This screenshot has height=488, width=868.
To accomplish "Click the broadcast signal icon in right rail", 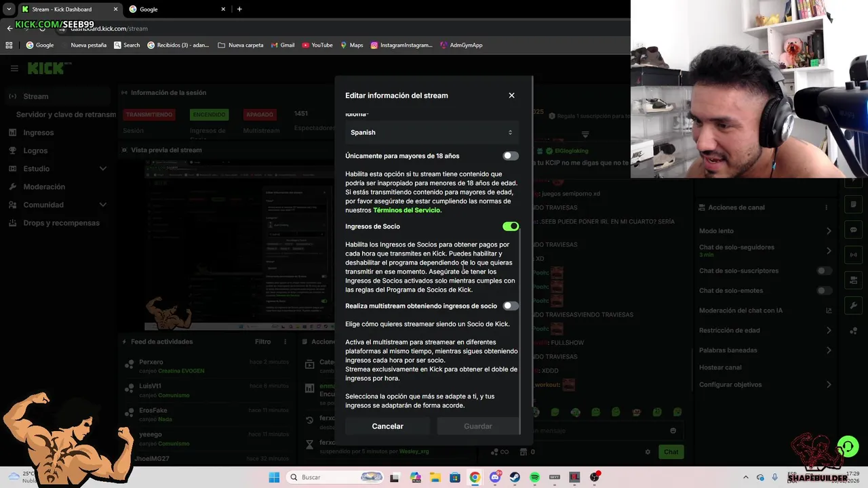I will [x=853, y=255].
